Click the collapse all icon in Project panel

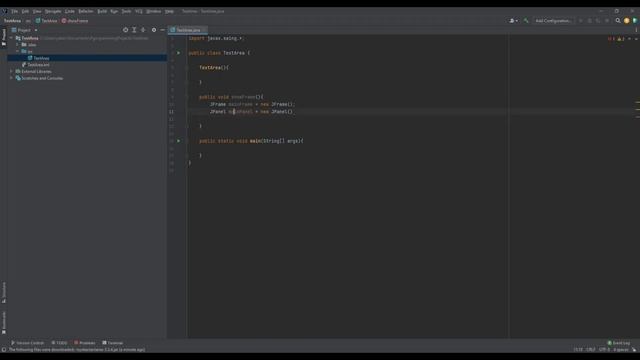coord(143,30)
